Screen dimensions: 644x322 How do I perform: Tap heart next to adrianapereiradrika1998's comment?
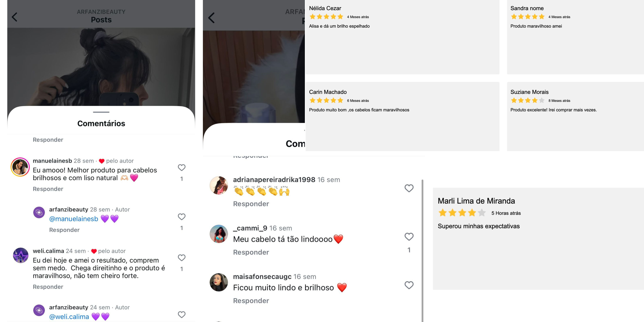click(409, 188)
